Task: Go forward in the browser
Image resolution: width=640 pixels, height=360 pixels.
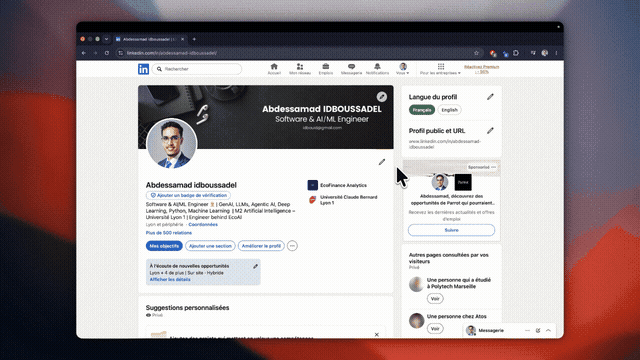Action: (x=95, y=53)
